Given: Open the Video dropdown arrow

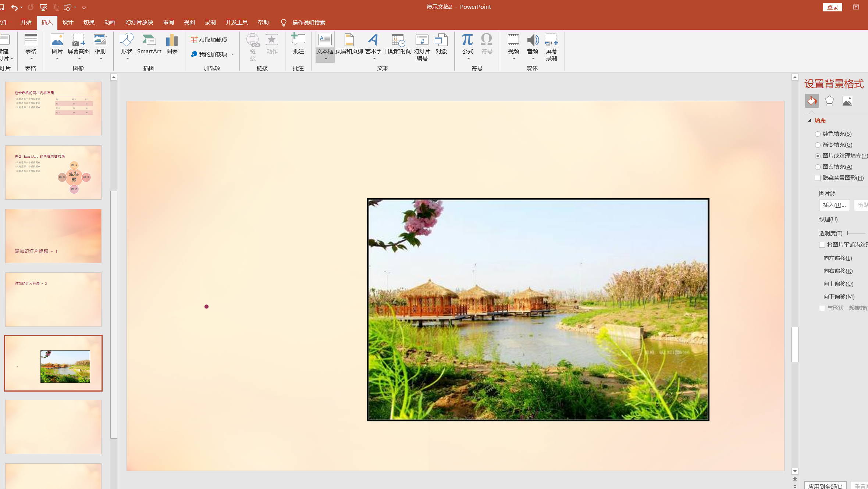Looking at the screenshot, I should (514, 59).
